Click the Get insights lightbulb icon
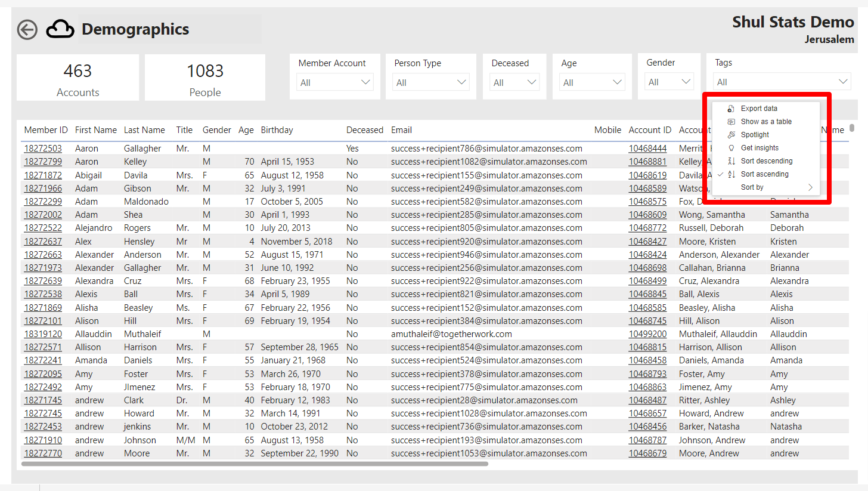The image size is (868, 491). (730, 147)
